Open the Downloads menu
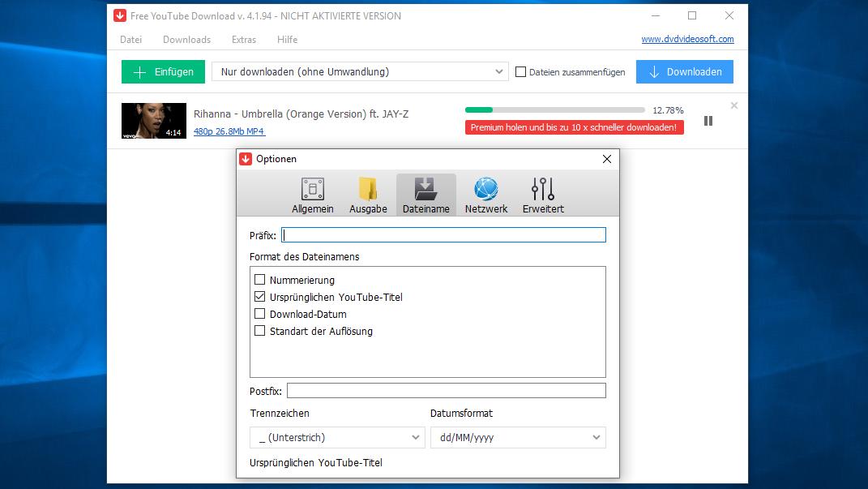Image resolution: width=868 pixels, height=489 pixels. coord(186,39)
